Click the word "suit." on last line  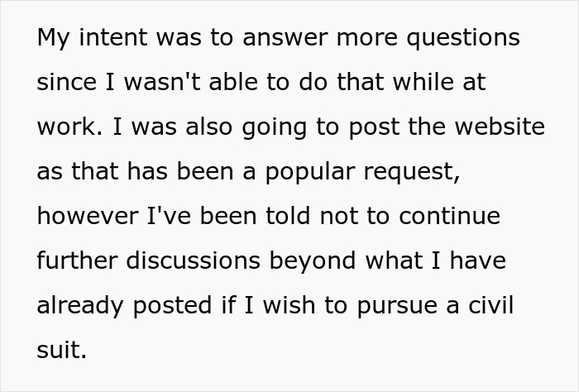[62, 350]
